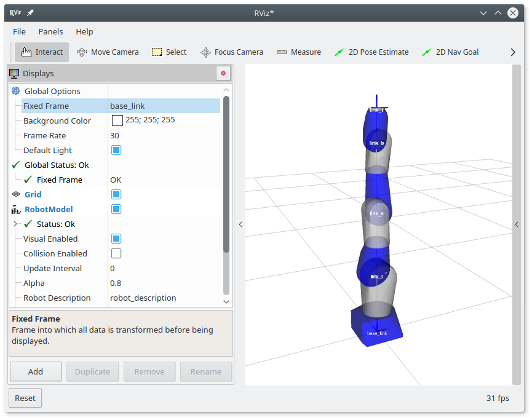Viewport: 532px width, 420px height.
Task: Disable the Grid display checkbox
Action: pyautogui.click(x=116, y=194)
